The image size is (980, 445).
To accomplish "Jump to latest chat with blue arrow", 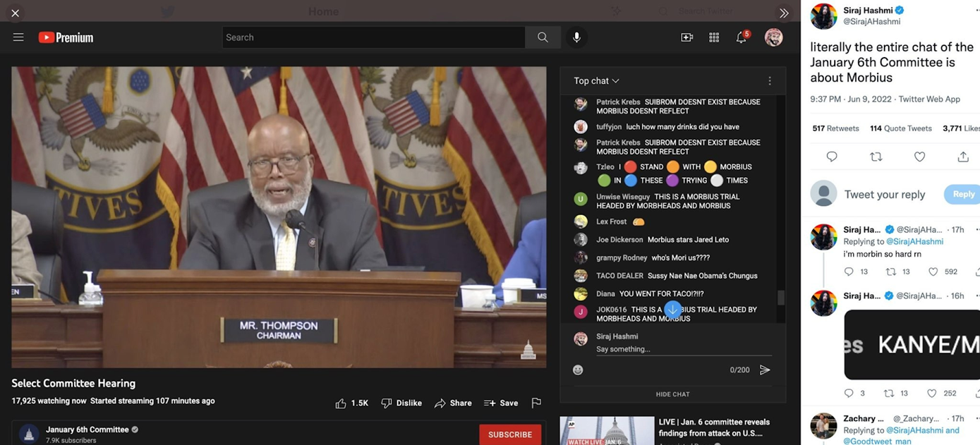I will click(672, 310).
